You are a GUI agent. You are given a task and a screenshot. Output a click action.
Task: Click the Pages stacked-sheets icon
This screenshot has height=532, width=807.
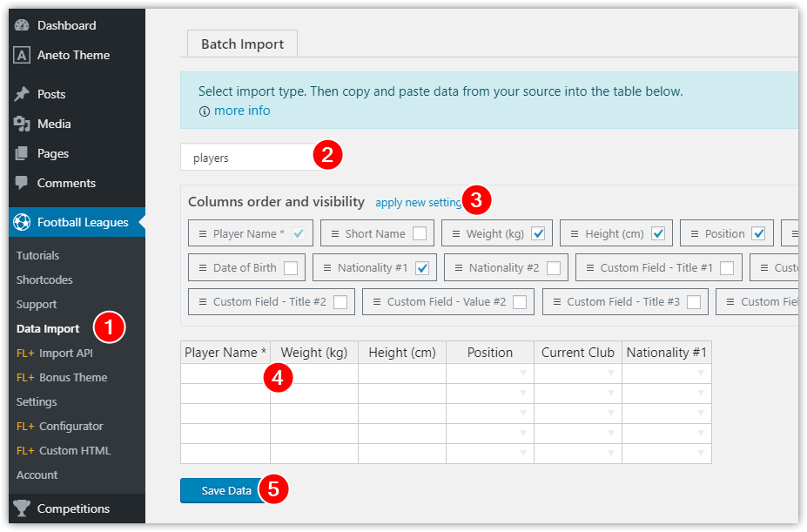pyautogui.click(x=22, y=153)
